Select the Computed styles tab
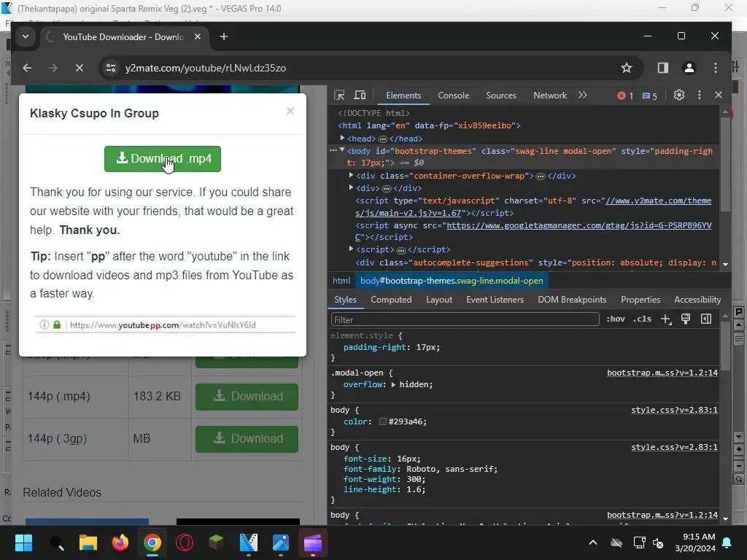Viewport: 747px width, 560px height. [391, 300]
